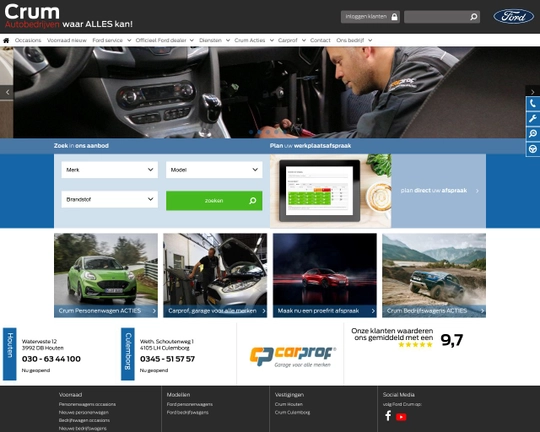Open the Brandstof dropdown
Image resolution: width=540 pixels, height=432 pixels.
110,199
